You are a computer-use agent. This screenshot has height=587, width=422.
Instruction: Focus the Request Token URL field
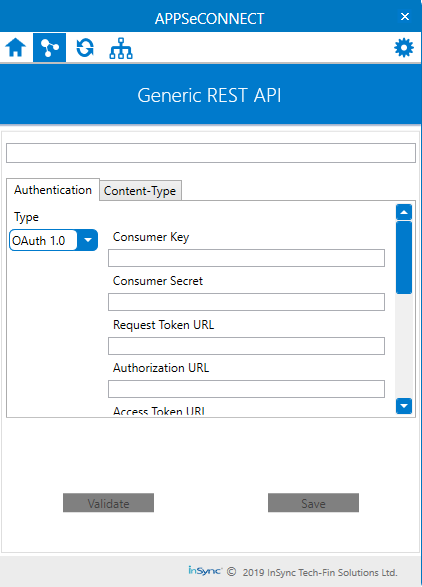[246, 346]
